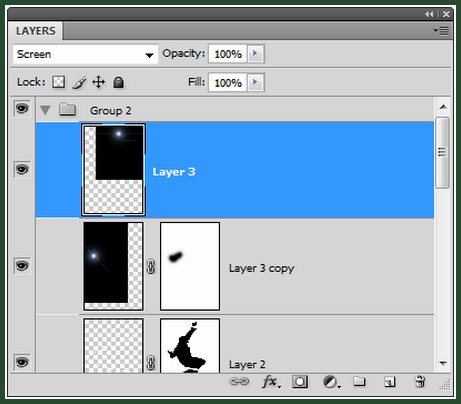Open the Opacity slider arrow
The image size is (461, 404).
pos(255,53)
